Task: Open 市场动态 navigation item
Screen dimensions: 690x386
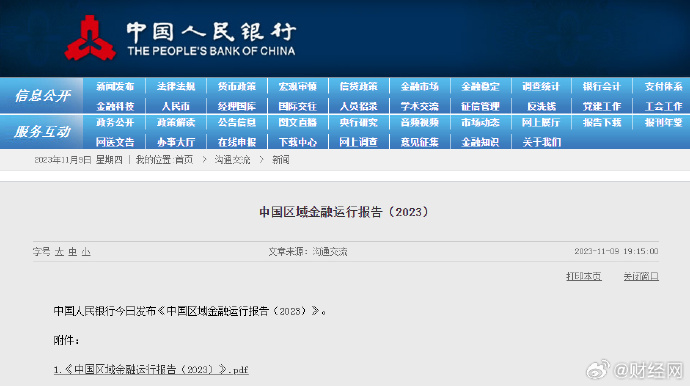Action: [x=480, y=122]
